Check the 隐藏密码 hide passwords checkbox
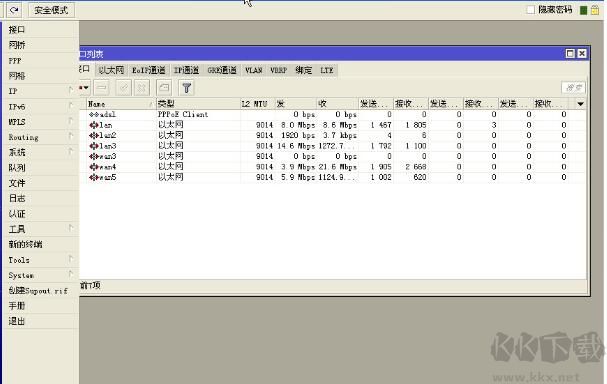Viewport: 607px width, 384px height. point(530,10)
